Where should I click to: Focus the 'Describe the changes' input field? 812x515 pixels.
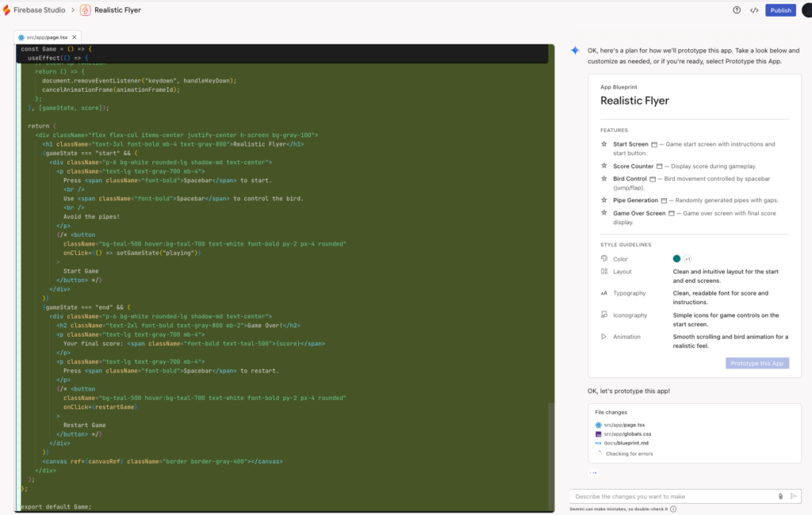[x=674, y=496]
